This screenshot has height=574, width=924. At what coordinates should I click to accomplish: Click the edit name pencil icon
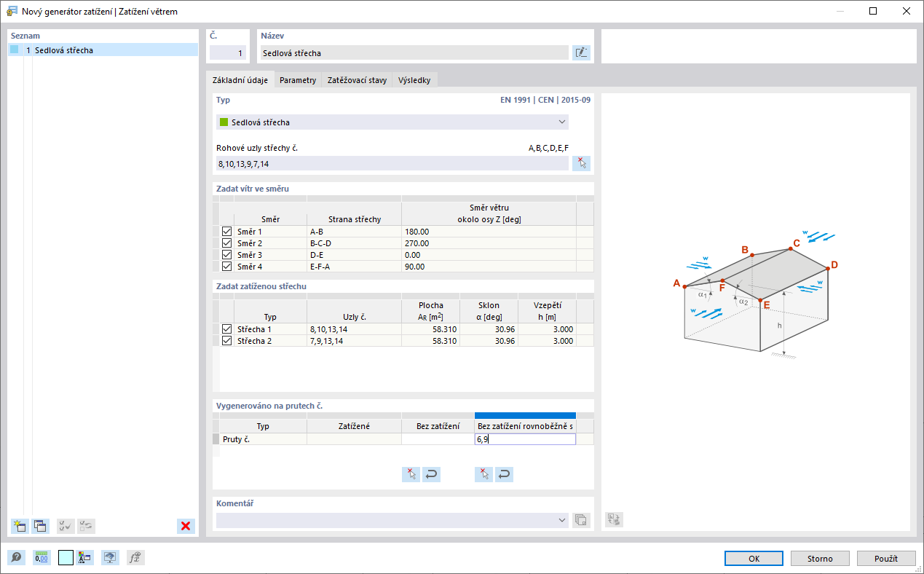tap(581, 52)
